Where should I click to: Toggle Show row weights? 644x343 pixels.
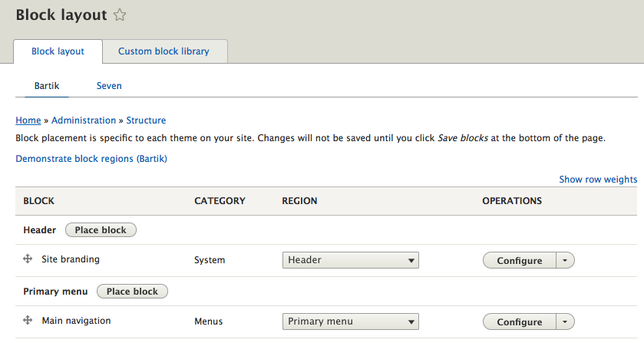(598, 180)
